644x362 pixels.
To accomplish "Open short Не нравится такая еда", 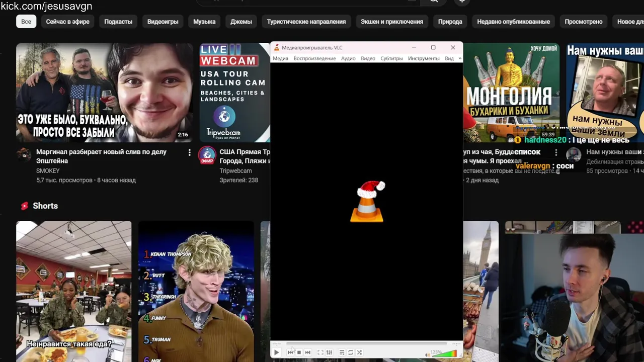I will pyautogui.click(x=73, y=292).
